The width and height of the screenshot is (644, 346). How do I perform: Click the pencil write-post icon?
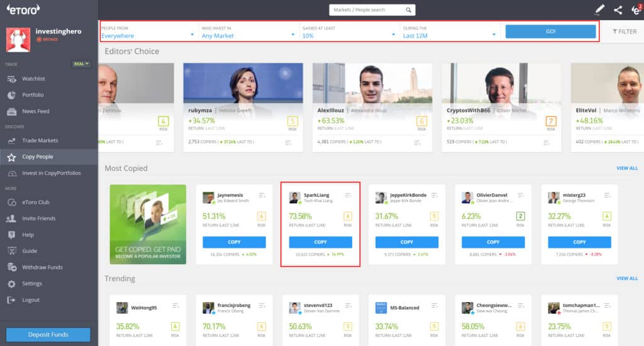point(599,9)
